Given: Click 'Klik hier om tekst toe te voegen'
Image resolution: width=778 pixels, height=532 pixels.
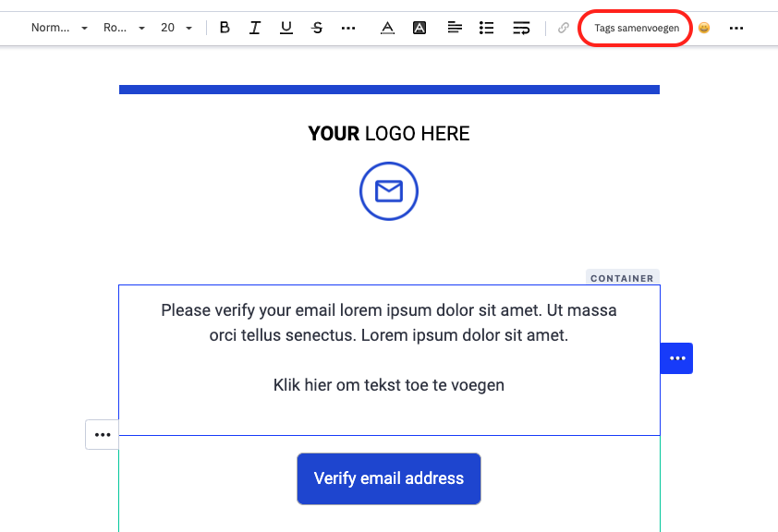Looking at the screenshot, I should tap(389, 385).
